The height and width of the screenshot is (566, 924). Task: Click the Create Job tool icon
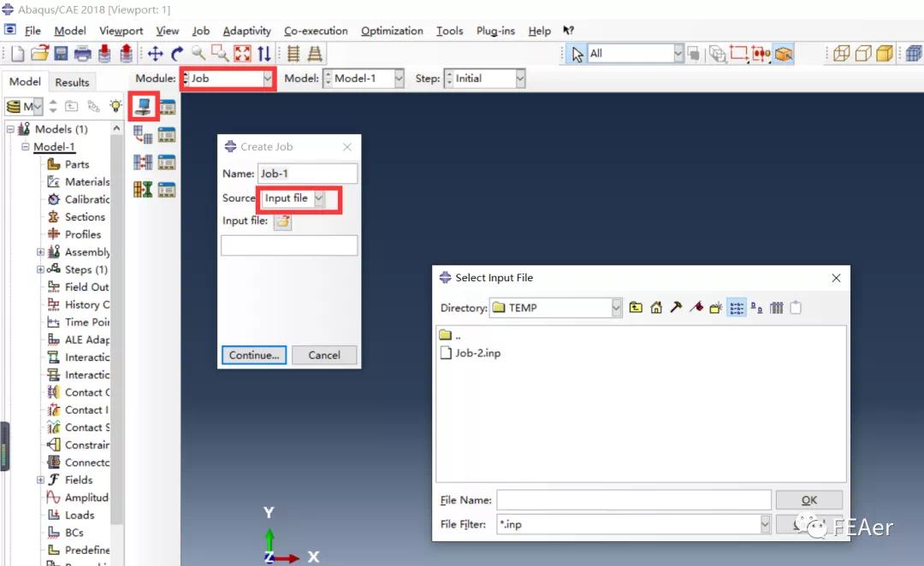click(143, 107)
